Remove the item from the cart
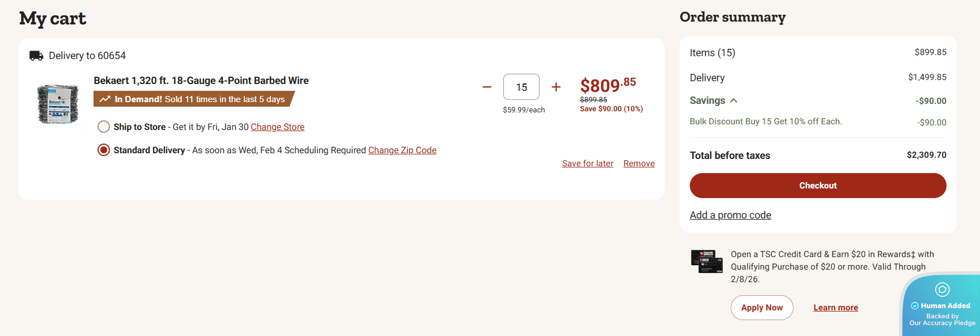The image size is (980, 336). point(639,163)
